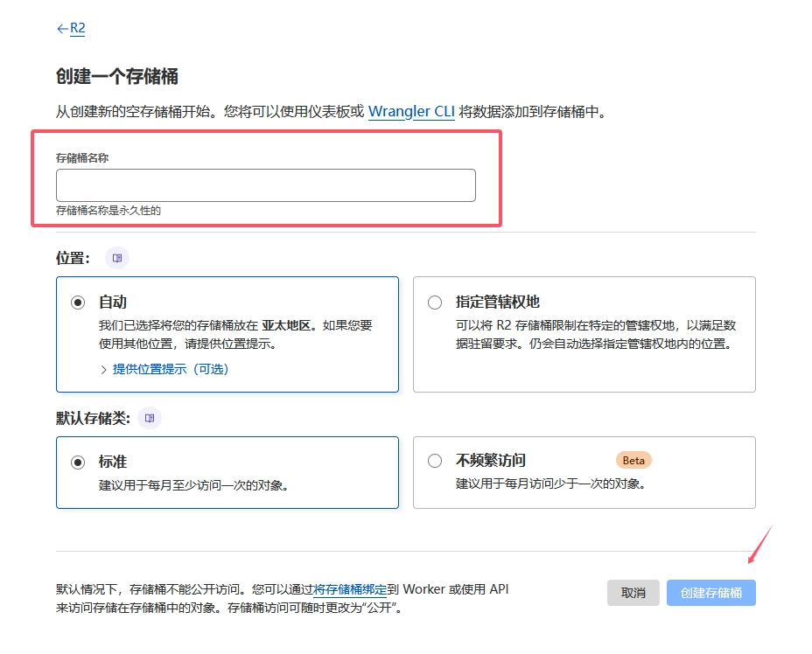Click the 存储桶名称 field label
Screen dimensions: 812x654
[82, 158]
